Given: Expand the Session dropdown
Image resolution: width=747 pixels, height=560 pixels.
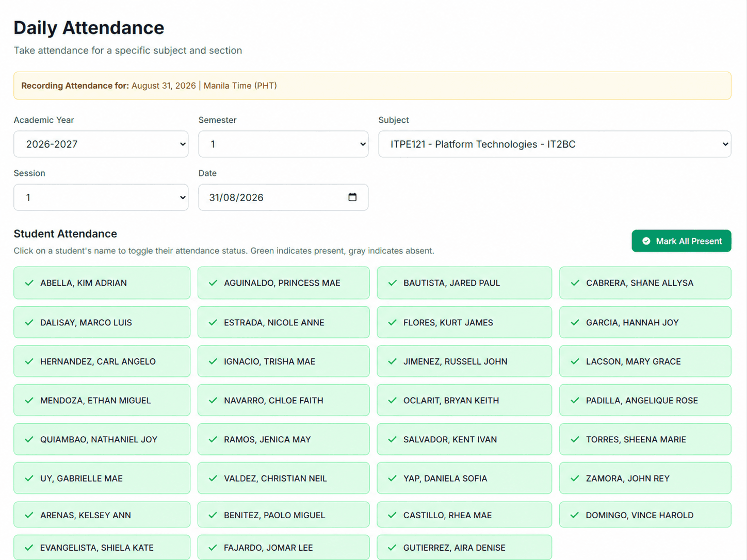Looking at the screenshot, I should point(101,197).
